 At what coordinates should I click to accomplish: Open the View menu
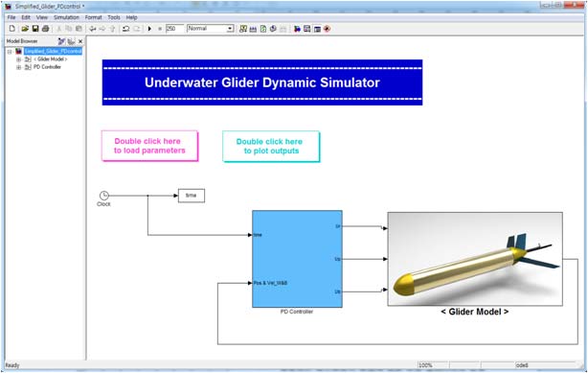click(42, 17)
